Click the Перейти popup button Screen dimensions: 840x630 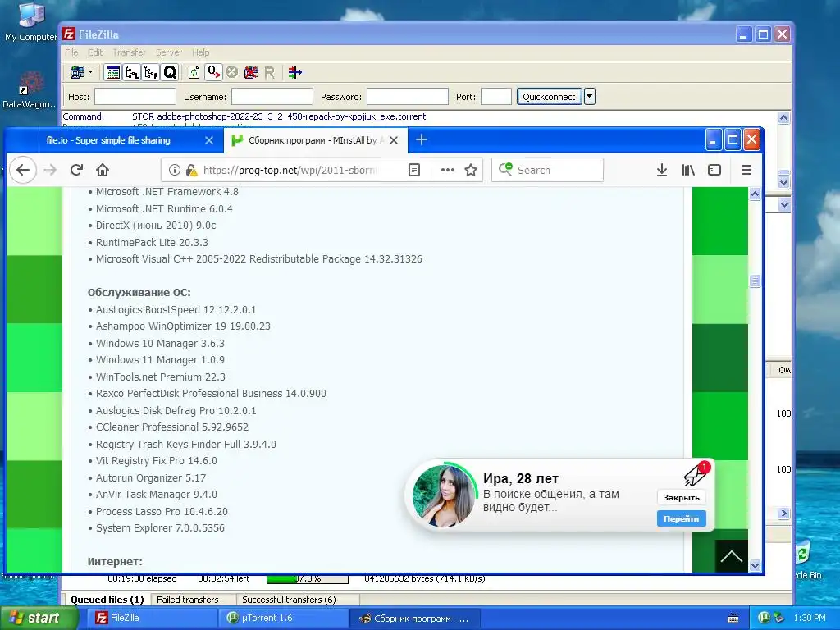[x=682, y=518]
